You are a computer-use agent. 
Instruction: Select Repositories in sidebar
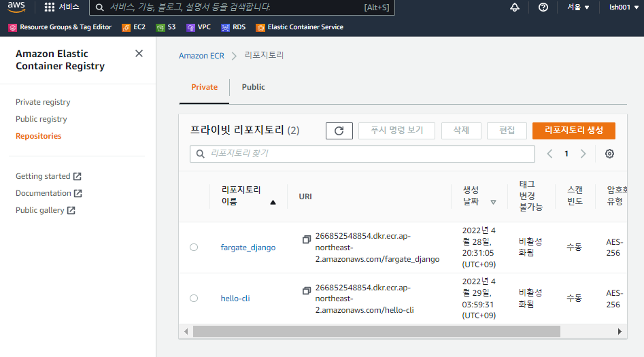38,136
